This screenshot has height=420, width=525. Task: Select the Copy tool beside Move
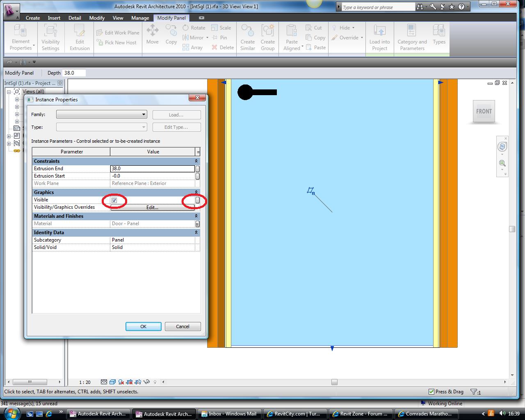point(171,34)
